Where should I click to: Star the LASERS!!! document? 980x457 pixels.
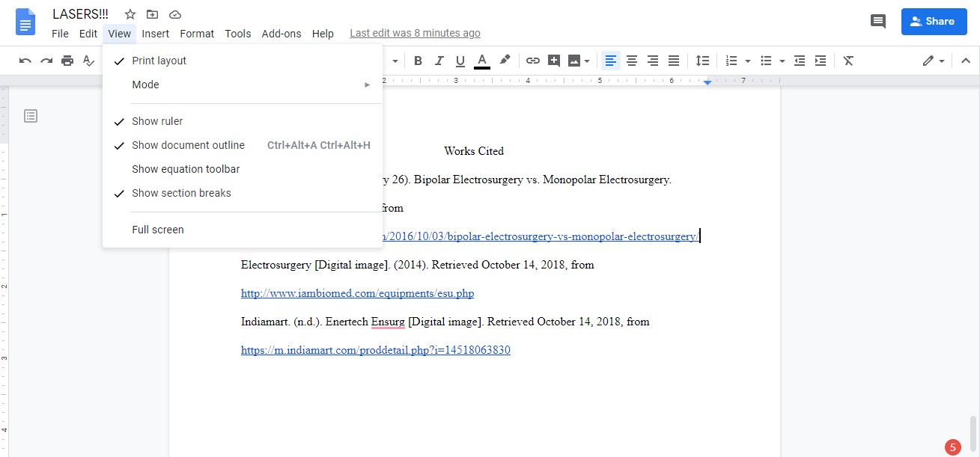pos(130,14)
